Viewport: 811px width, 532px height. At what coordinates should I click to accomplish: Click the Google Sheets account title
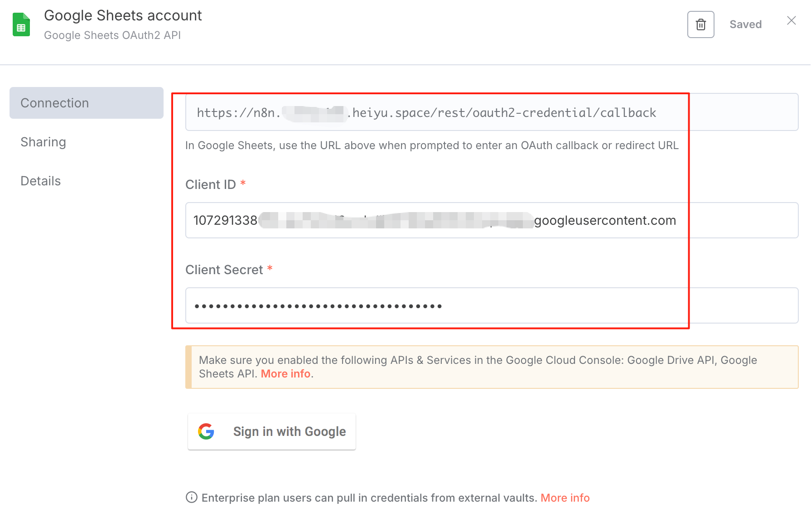(x=123, y=15)
